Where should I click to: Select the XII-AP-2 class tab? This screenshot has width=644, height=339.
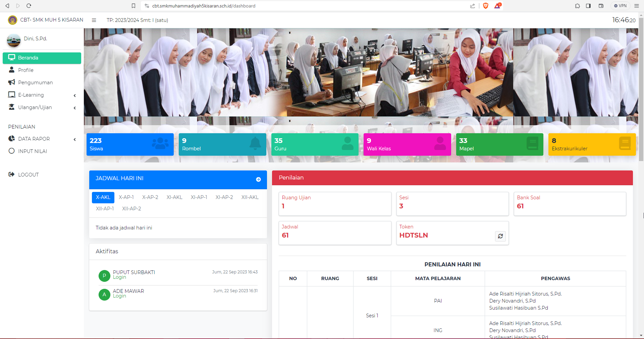coord(132,209)
